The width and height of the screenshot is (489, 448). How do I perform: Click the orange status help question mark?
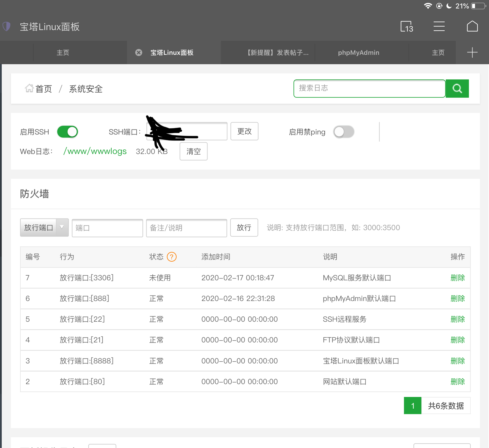tap(172, 257)
